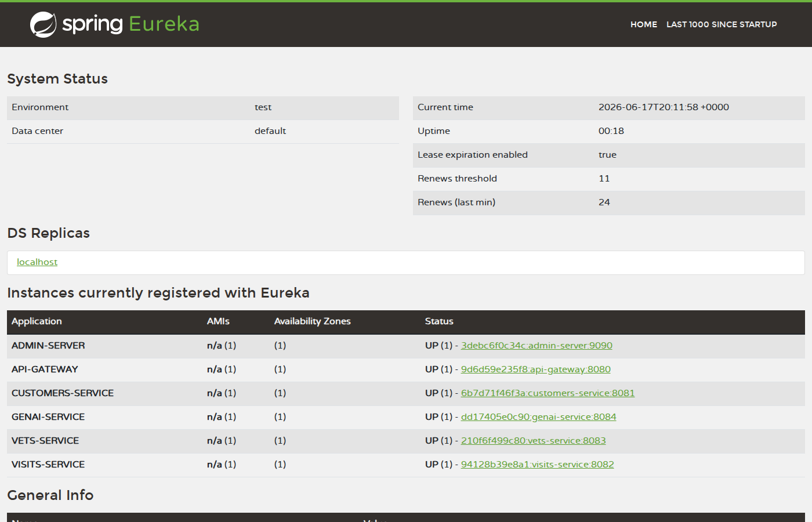The image size is (812, 522).
Task: Open LAST 1000 SINCE STARTUP page
Action: pos(722,24)
